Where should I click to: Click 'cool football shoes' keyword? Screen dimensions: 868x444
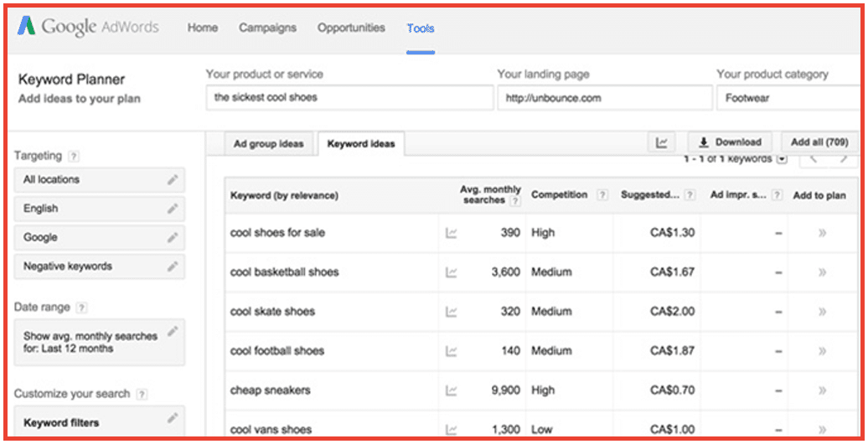tap(276, 350)
